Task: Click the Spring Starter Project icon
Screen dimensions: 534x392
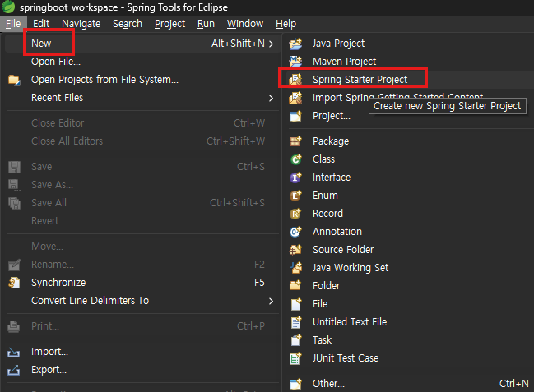Action: tap(295, 79)
